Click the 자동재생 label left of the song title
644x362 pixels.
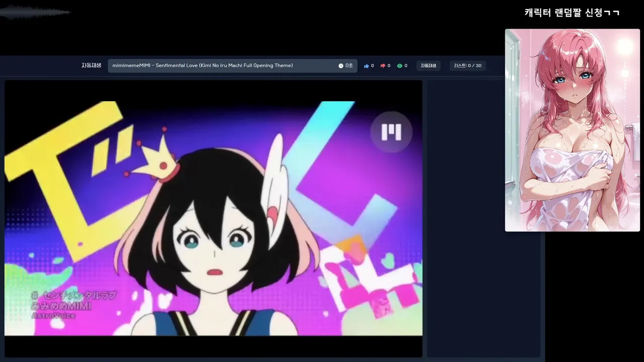(x=91, y=66)
